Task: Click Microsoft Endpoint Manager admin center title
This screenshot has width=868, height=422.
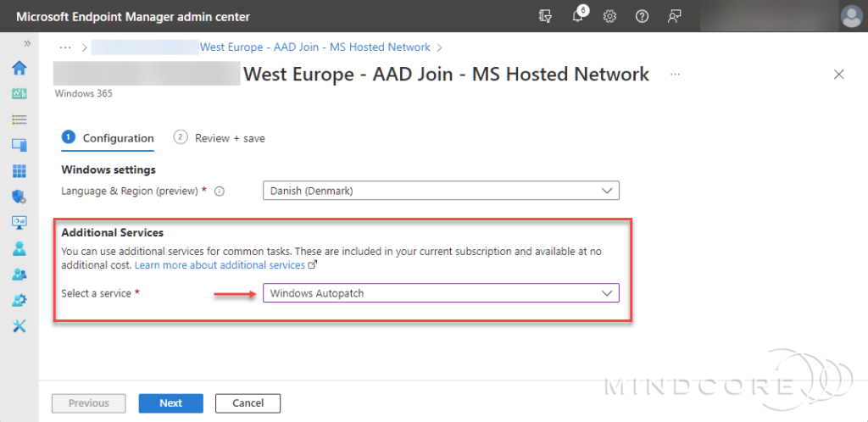Action: point(133,17)
